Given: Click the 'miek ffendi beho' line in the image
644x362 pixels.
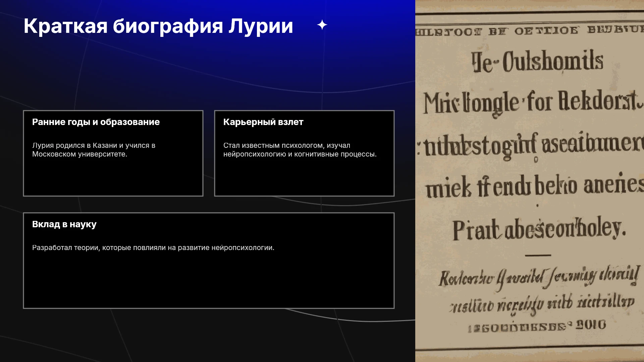Looking at the screenshot, I should tap(535, 185).
